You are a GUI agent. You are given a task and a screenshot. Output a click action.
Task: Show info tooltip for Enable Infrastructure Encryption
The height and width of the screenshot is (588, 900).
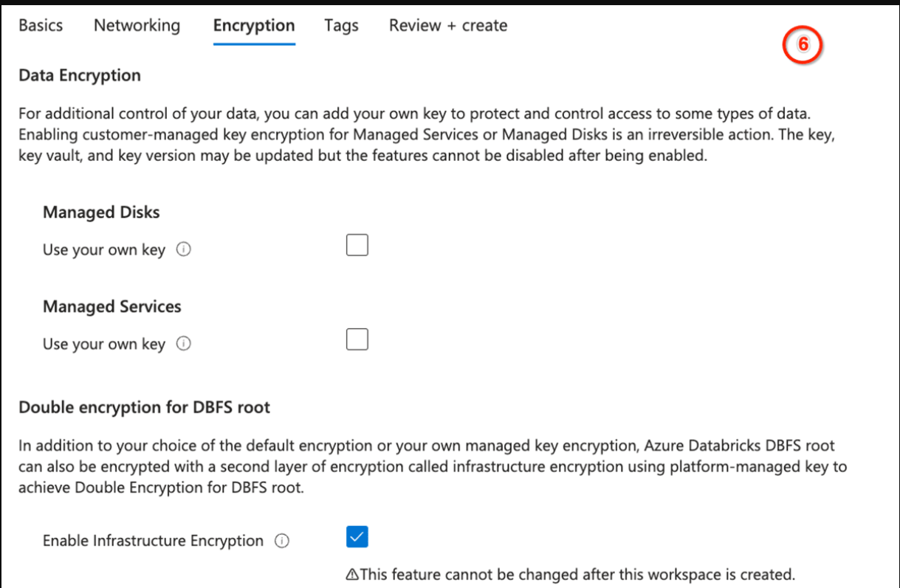[x=281, y=541]
